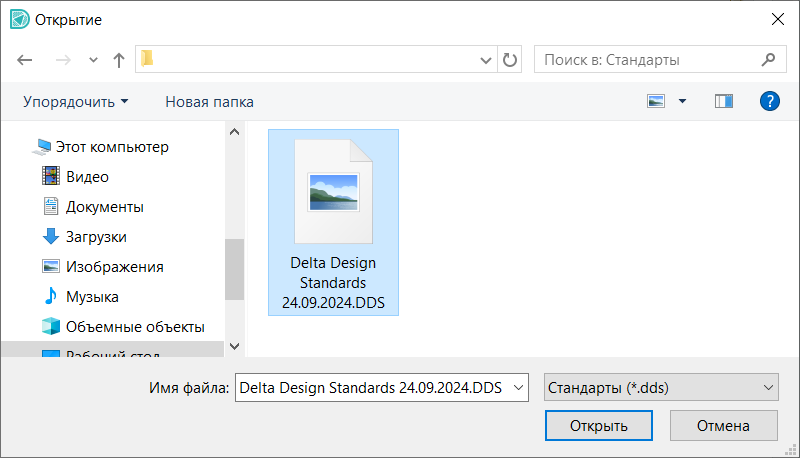Open help via the question mark icon

(769, 101)
